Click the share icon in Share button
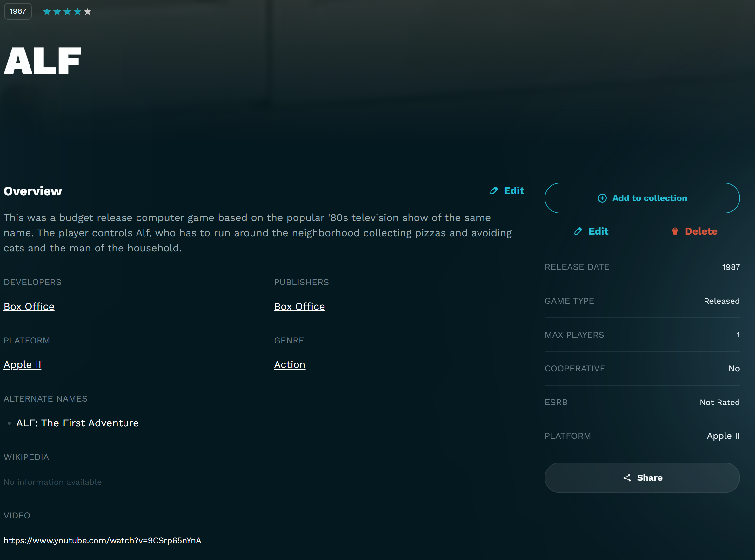755x560 pixels. [627, 478]
